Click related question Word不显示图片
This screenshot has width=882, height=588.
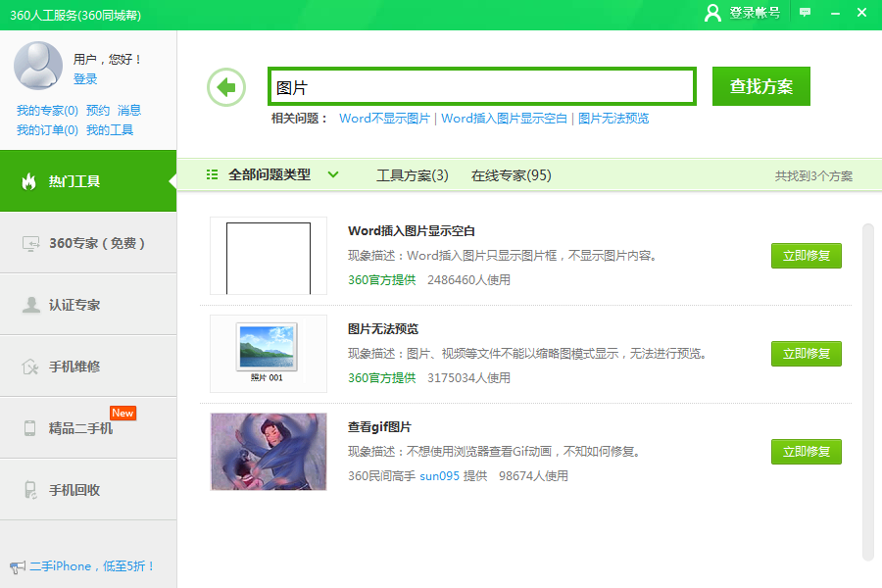(384, 119)
